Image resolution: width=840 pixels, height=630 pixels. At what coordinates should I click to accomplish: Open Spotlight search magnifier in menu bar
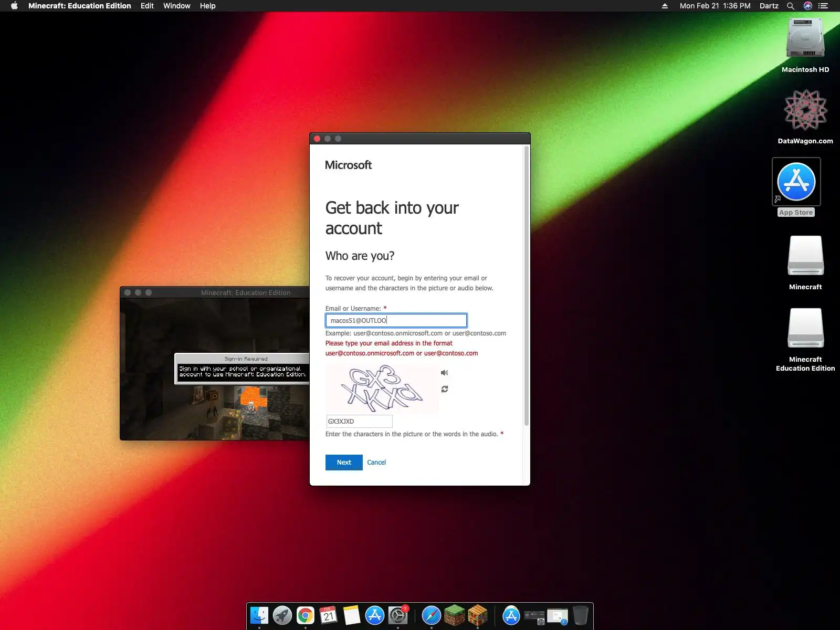pyautogui.click(x=791, y=6)
